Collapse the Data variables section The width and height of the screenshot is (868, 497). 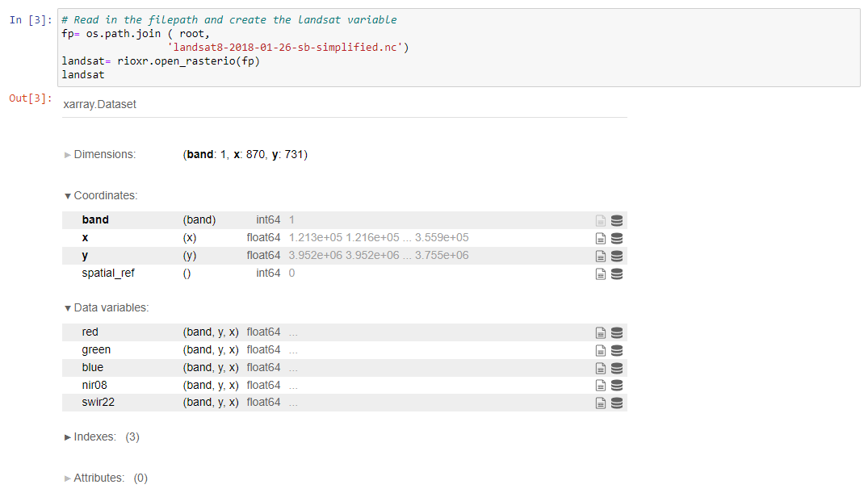[111, 307]
